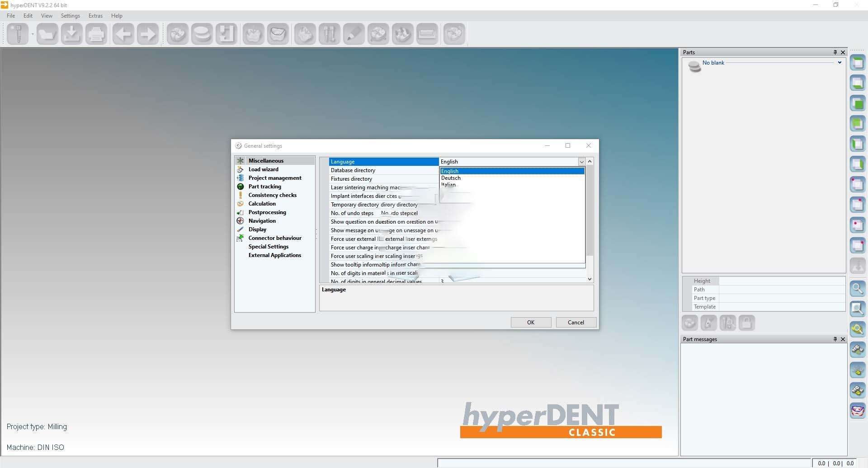Screen dimensions: 868x468
Task: Open the Settings menu in menu bar
Action: [70, 16]
